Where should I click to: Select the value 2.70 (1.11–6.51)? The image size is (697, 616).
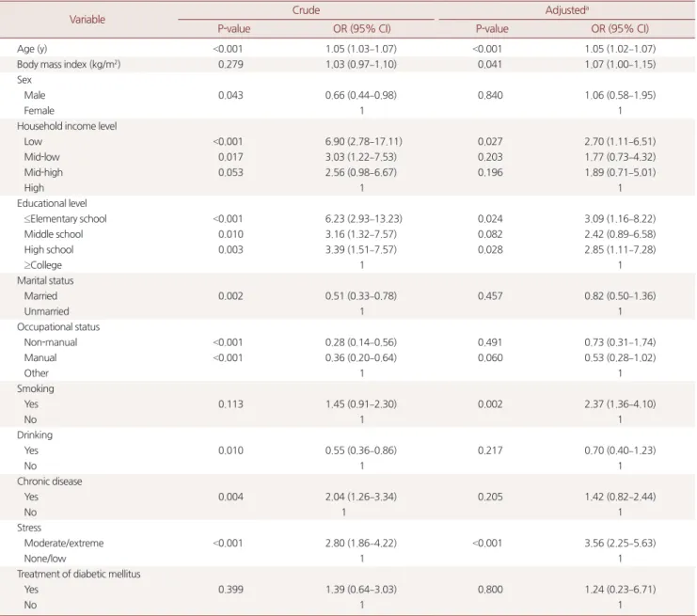(x=620, y=142)
